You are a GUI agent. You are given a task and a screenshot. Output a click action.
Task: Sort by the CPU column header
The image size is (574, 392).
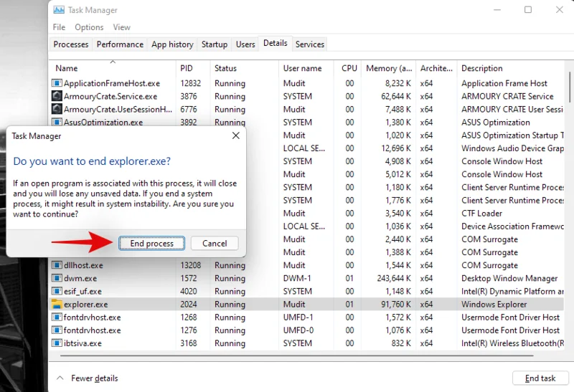pyautogui.click(x=347, y=68)
